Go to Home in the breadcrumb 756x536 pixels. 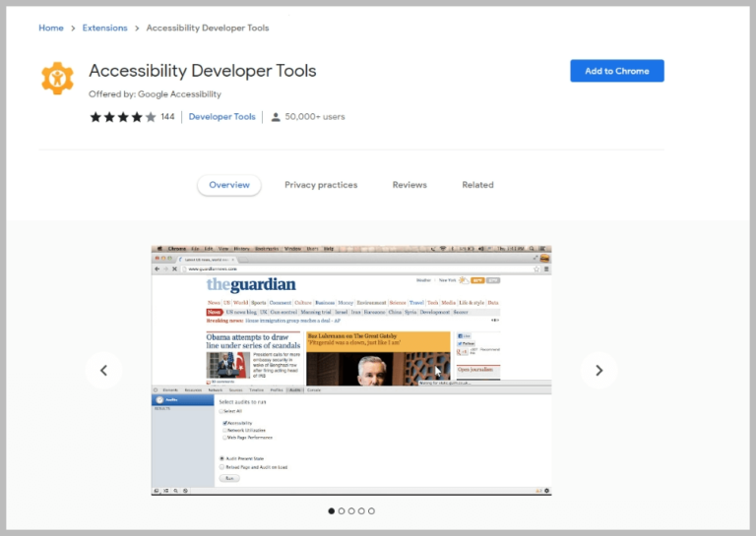tap(51, 28)
